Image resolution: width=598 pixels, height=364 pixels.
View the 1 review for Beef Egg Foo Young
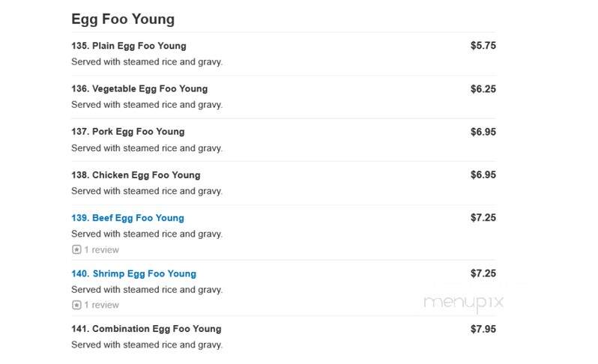click(x=101, y=249)
